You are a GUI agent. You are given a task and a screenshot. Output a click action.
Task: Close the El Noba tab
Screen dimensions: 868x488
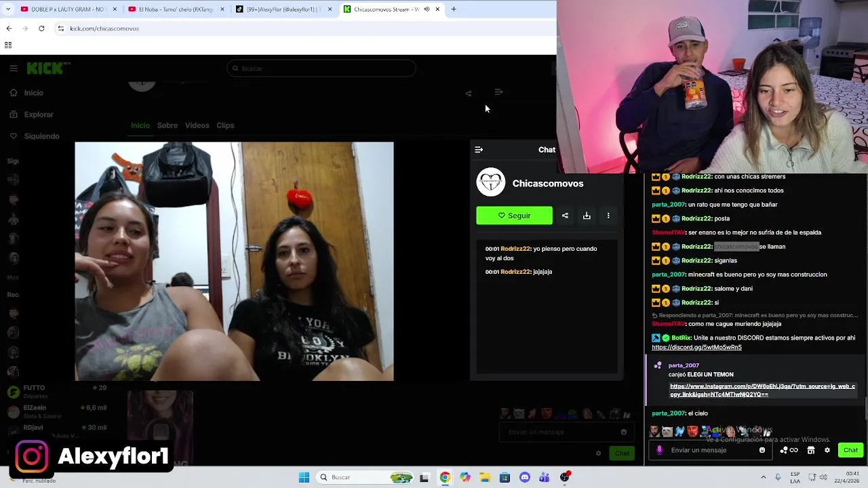[x=222, y=9]
